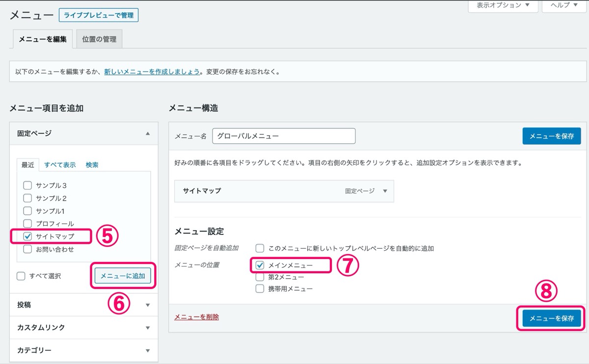Check the 第2メニュー position checkbox
This screenshot has height=364, width=589.
260,277
